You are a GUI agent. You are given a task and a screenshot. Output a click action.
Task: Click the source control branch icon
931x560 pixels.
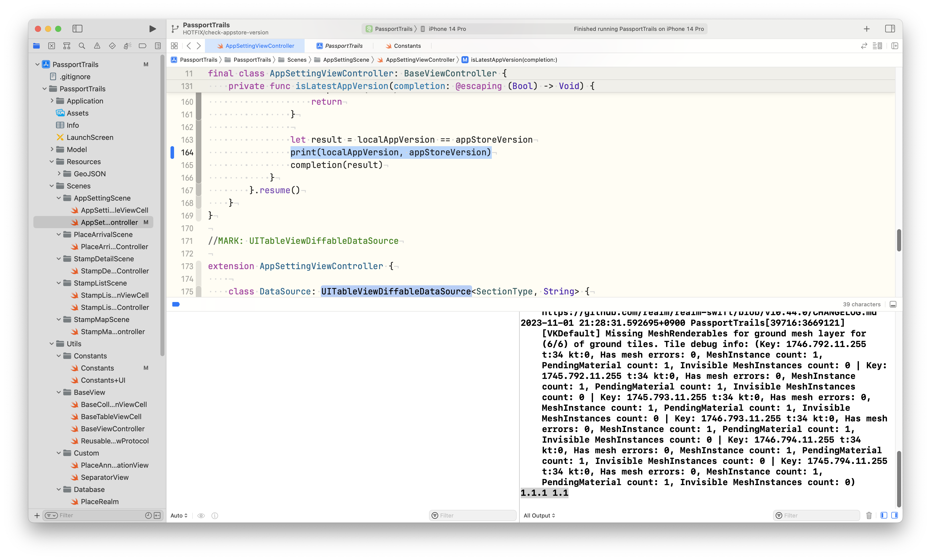(x=175, y=29)
